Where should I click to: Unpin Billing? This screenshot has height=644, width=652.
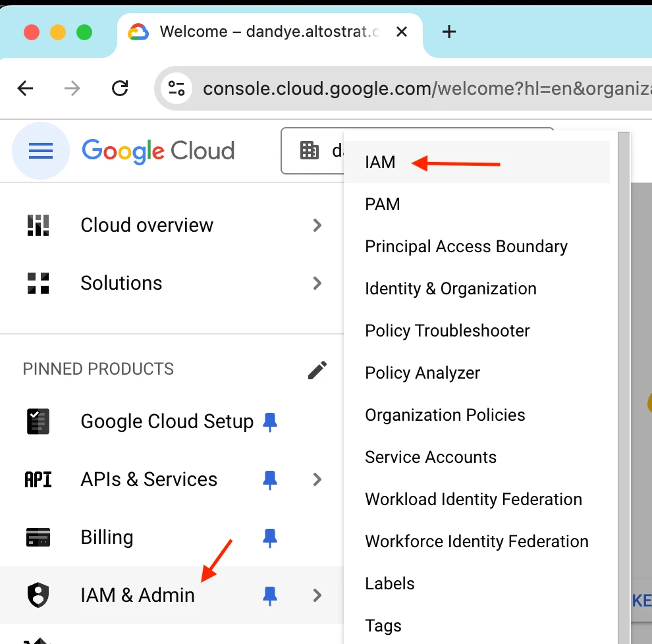point(270,538)
